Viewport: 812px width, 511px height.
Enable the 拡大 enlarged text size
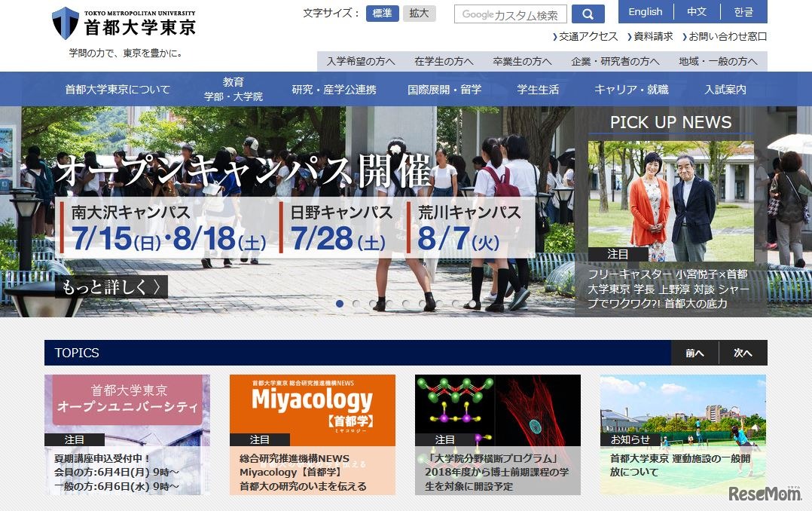[x=419, y=13]
